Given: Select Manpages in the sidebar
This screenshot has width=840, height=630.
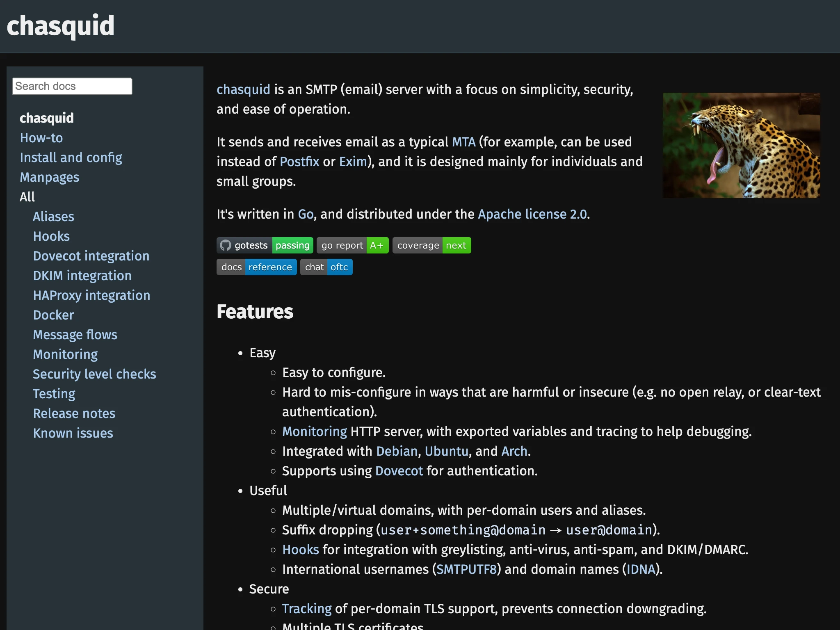Looking at the screenshot, I should (49, 177).
